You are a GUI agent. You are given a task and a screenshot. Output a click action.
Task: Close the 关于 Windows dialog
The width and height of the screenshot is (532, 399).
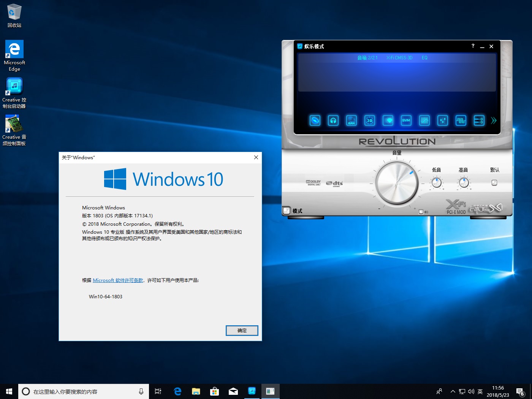click(256, 157)
